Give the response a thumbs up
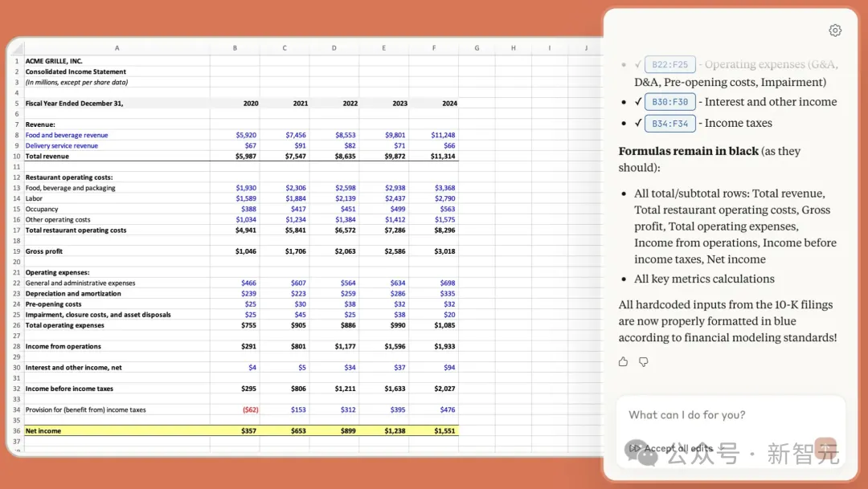The image size is (868, 489). pos(623,362)
